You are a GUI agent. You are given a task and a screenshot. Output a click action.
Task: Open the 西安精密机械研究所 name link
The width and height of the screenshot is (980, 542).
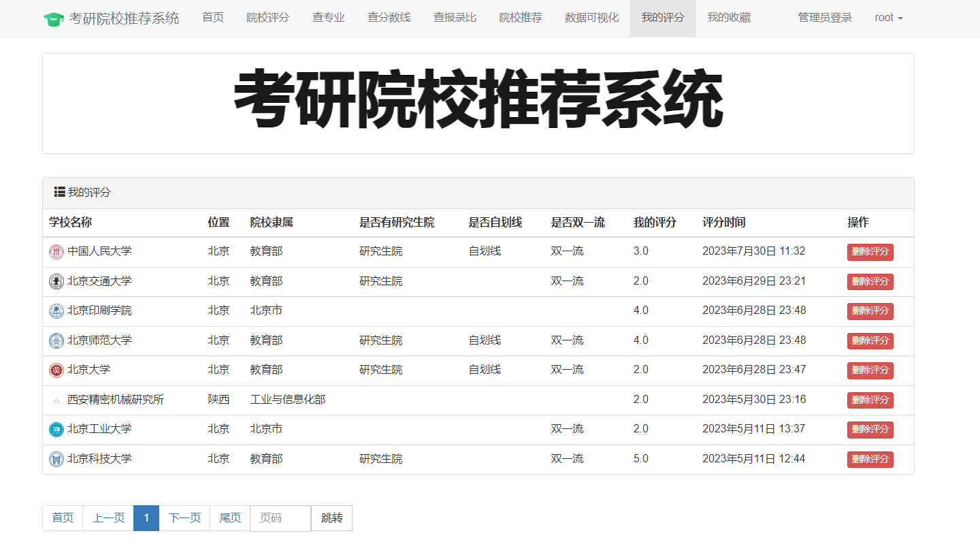116,399
